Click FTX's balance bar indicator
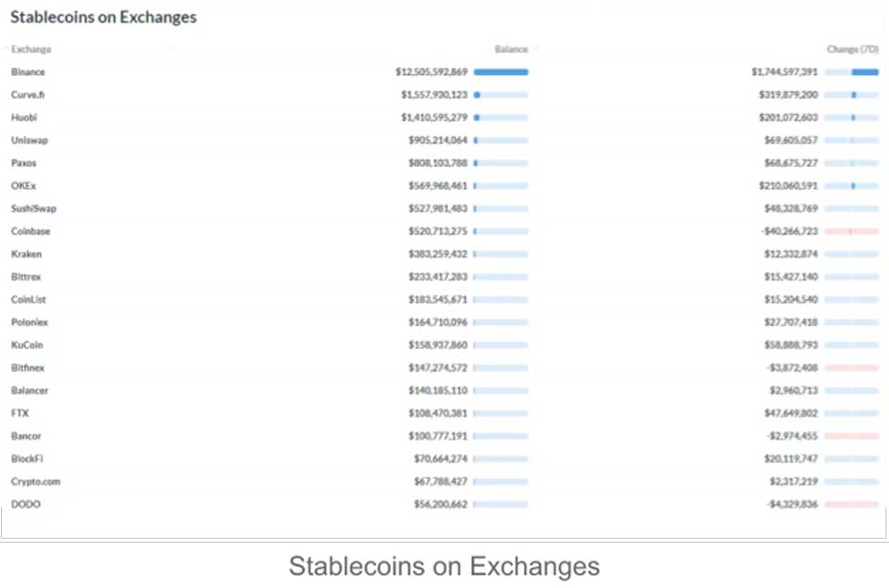The width and height of the screenshot is (889, 588). click(500, 413)
